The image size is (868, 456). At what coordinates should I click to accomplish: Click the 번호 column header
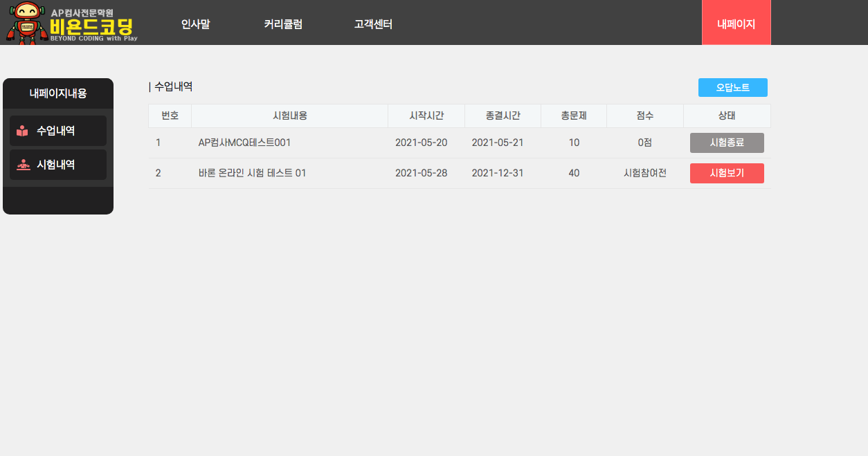click(170, 116)
